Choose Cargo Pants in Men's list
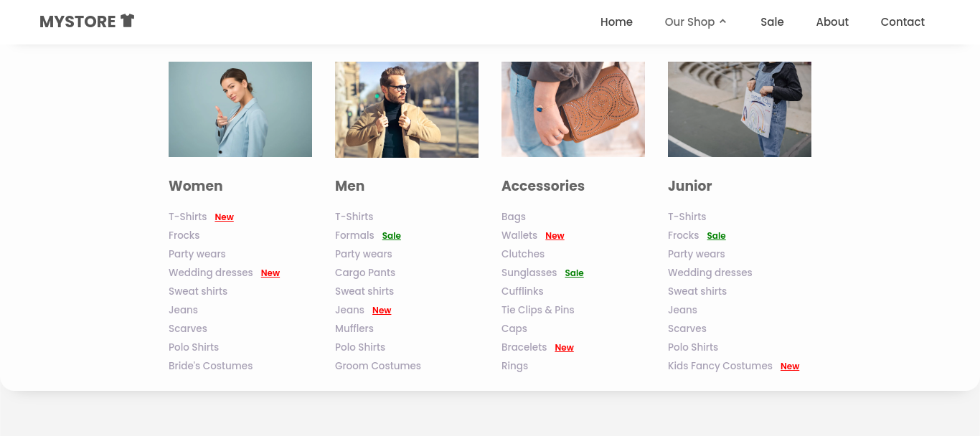This screenshot has height=436, width=980. (x=365, y=272)
